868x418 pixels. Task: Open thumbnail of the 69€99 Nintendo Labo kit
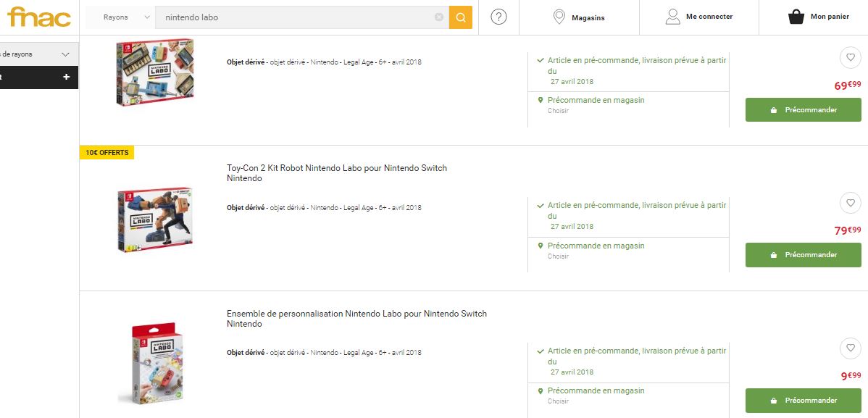click(x=156, y=72)
